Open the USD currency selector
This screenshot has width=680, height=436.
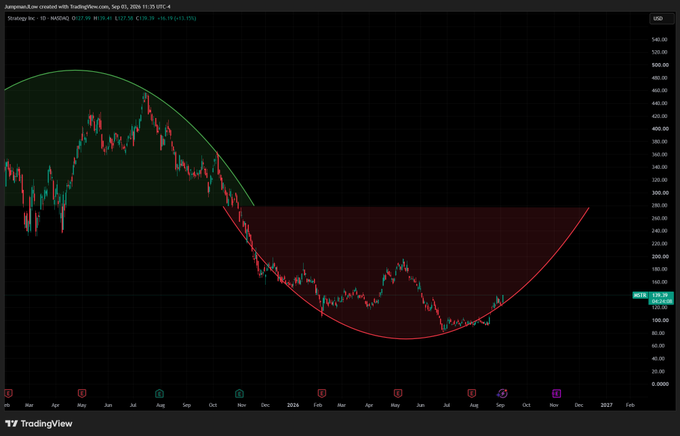[661, 19]
